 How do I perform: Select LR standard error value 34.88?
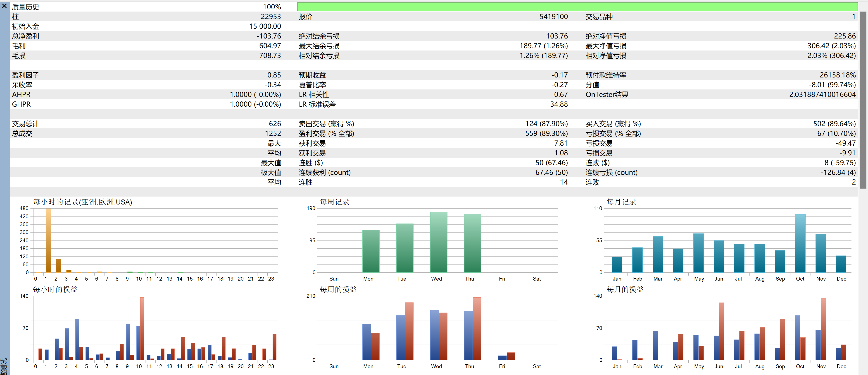tap(559, 104)
